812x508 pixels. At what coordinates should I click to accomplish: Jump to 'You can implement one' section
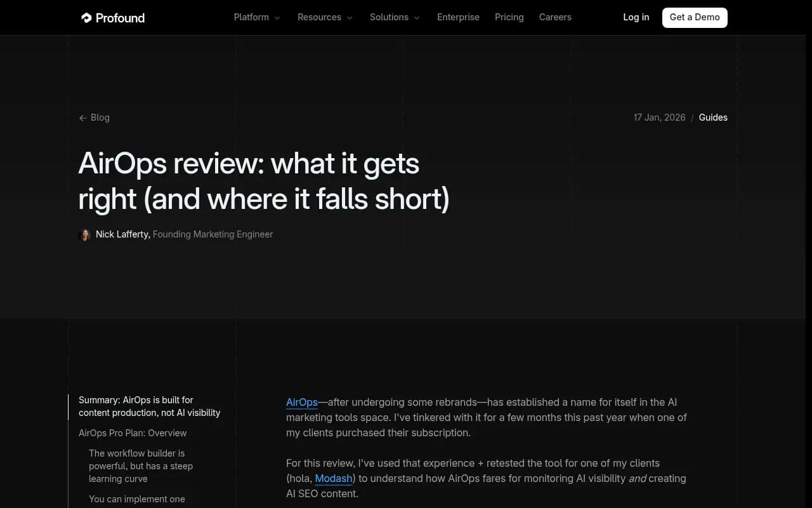[137, 499]
